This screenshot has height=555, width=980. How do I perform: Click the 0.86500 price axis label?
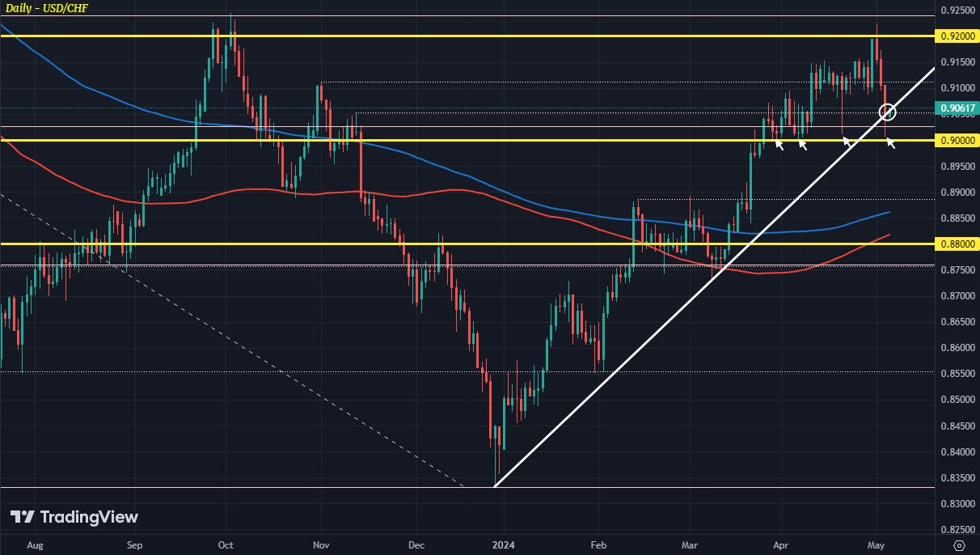(x=957, y=321)
